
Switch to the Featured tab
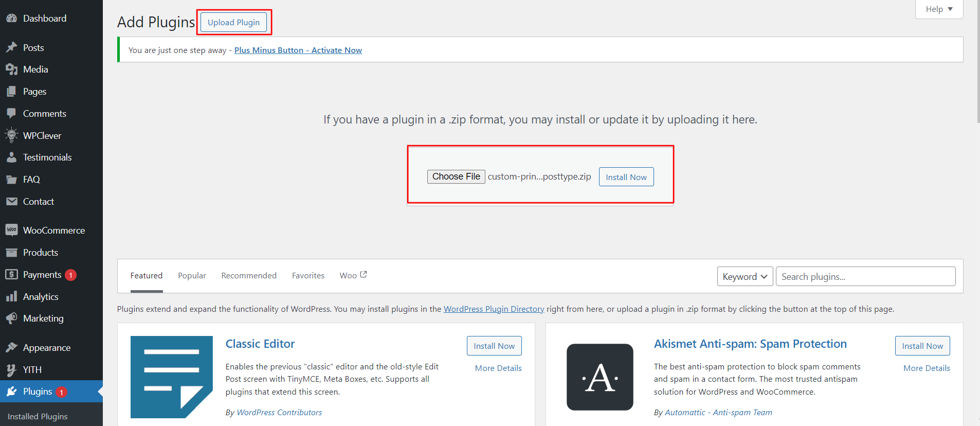click(x=147, y=276)
